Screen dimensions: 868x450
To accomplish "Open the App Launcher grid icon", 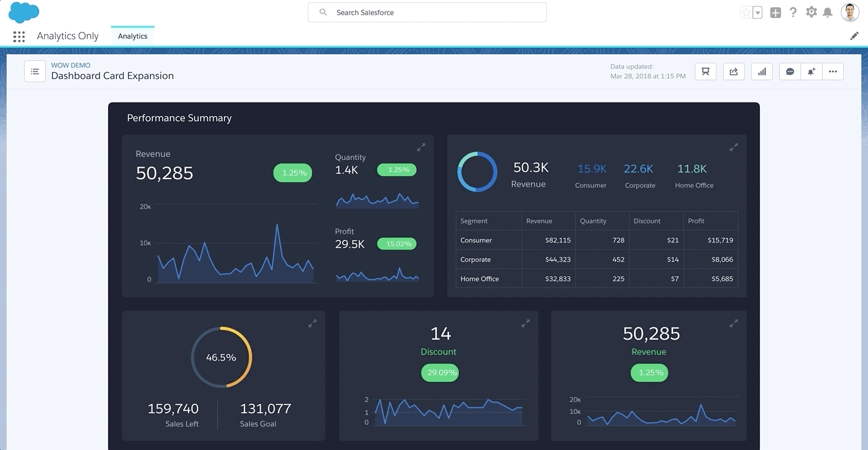I will [19, 36].
